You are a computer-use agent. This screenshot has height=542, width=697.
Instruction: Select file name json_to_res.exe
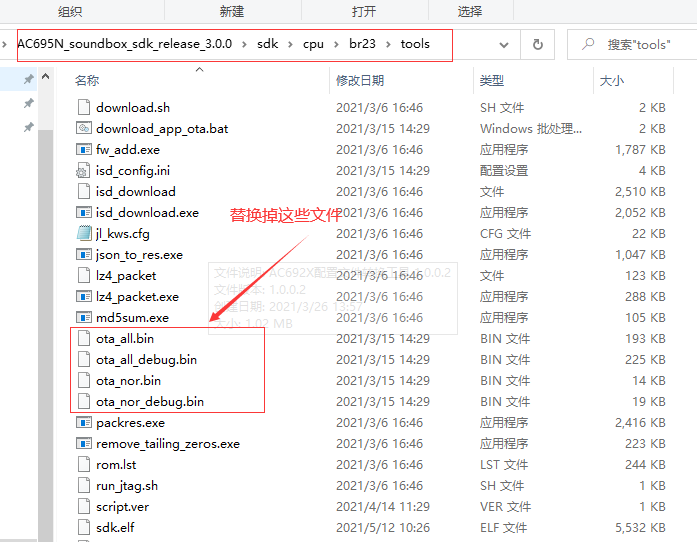tap(140, 255)
